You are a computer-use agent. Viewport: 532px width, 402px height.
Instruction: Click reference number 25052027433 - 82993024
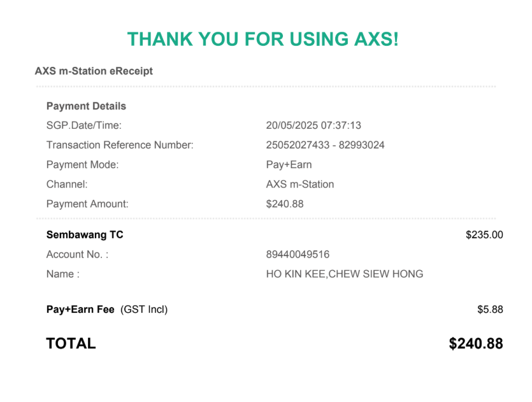click(325, 145)
